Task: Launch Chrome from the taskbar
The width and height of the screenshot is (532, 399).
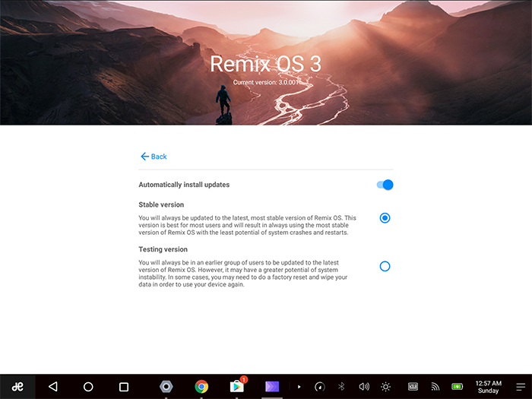Action: pyautogui.click(x=201, y=387)
